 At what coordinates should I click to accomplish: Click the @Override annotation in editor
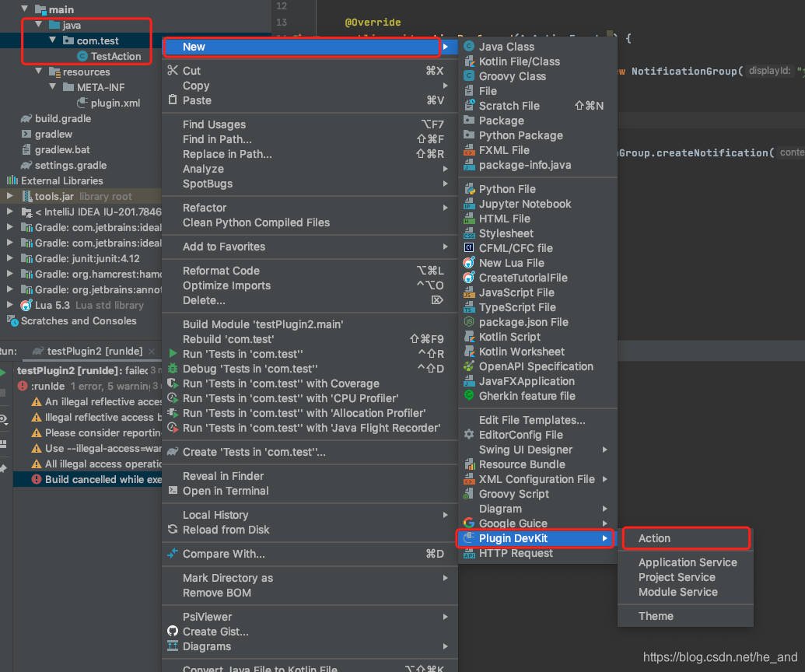(x=373, y=22)
